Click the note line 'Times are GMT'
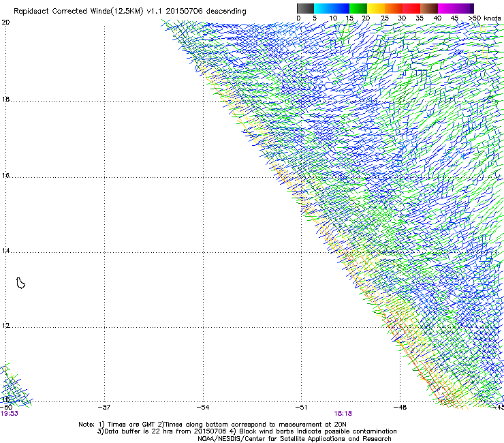The image size is (504, 443). [131, 425]
